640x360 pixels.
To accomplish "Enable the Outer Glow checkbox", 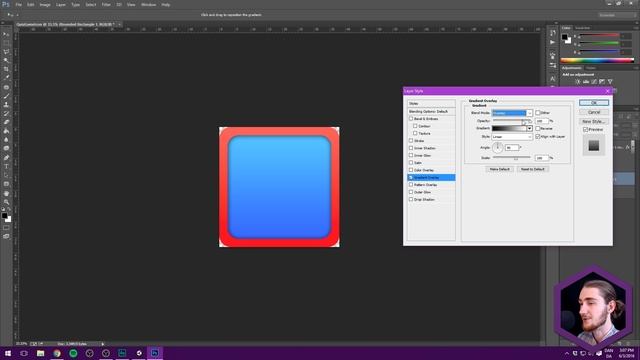I will click(x=411, y=192).
